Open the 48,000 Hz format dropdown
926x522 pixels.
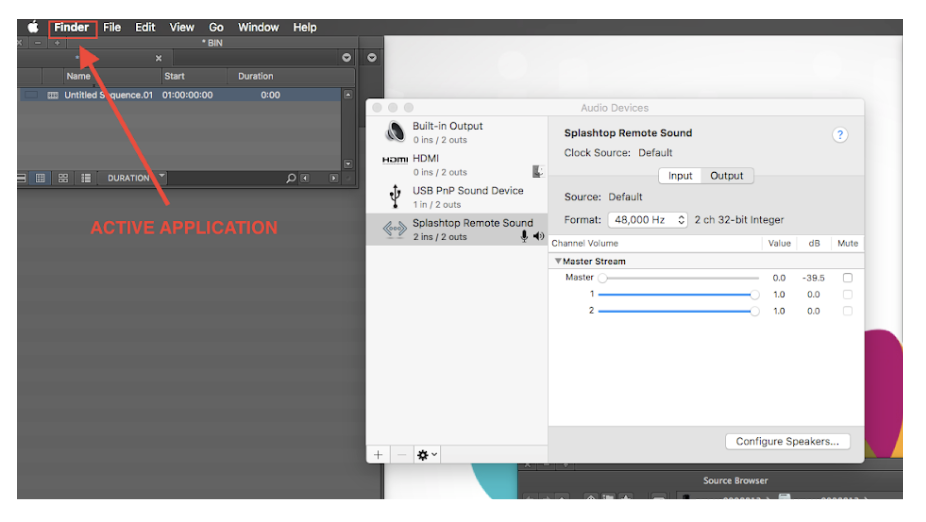point(647,220)
